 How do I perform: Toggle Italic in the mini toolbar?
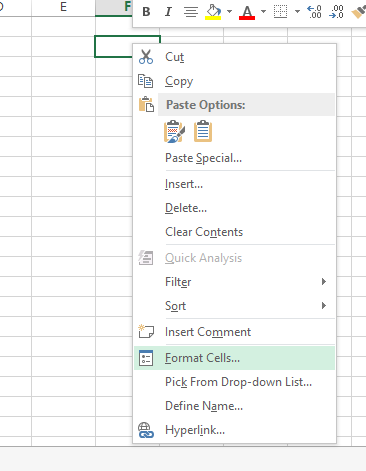[x=168, y=12]
